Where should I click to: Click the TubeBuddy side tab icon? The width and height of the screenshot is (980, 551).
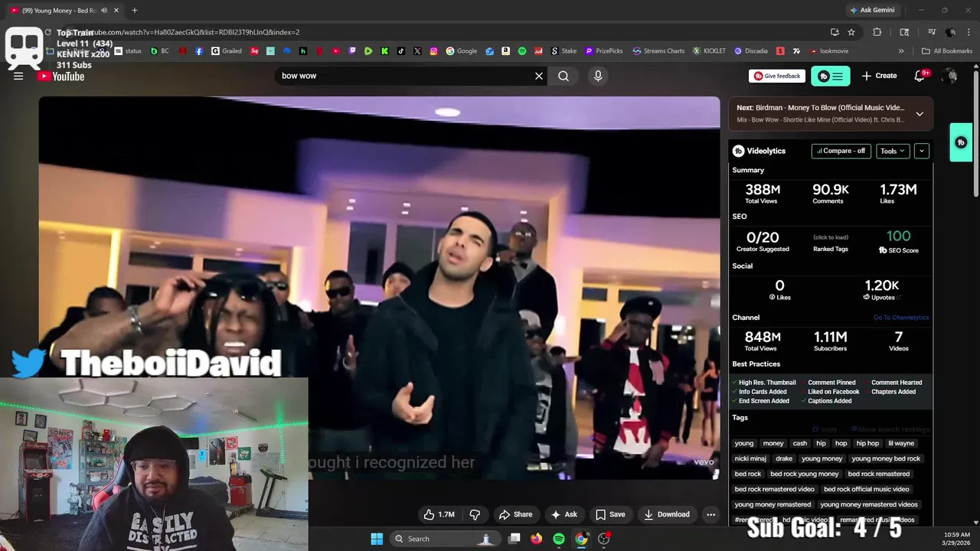click(961, 142)
